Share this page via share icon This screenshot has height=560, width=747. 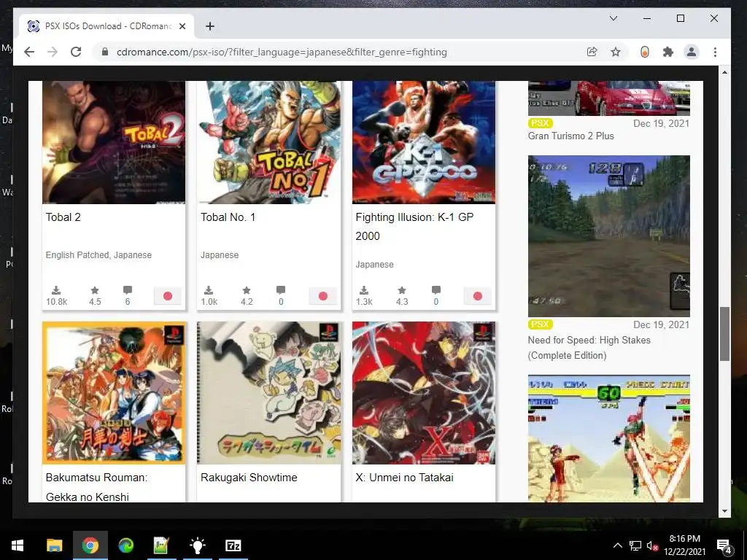(x=592, y=52)
